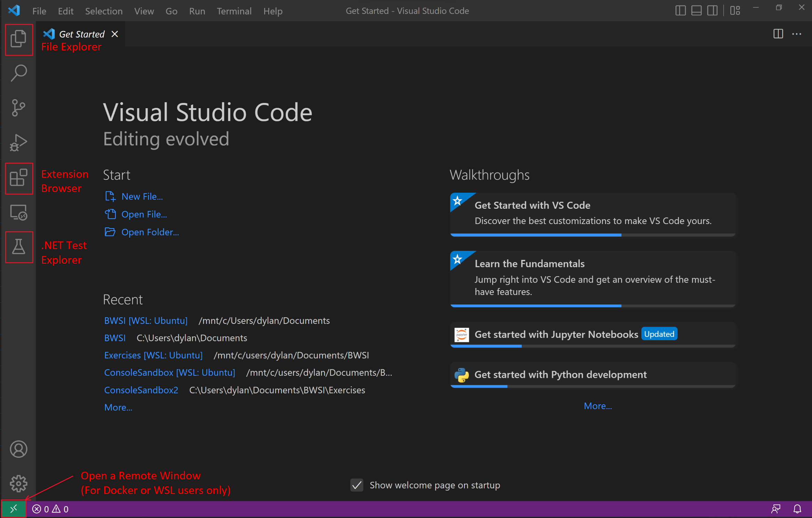Click the Python logo on walkthrough card

[462, 375]
